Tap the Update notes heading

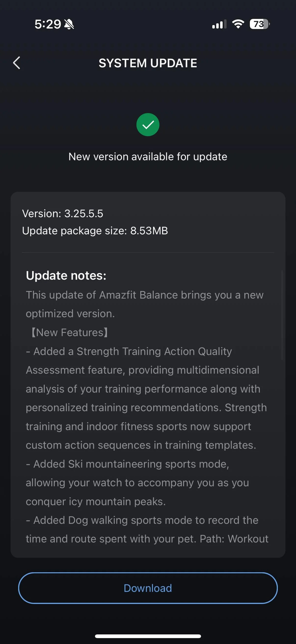coord(66,276)
